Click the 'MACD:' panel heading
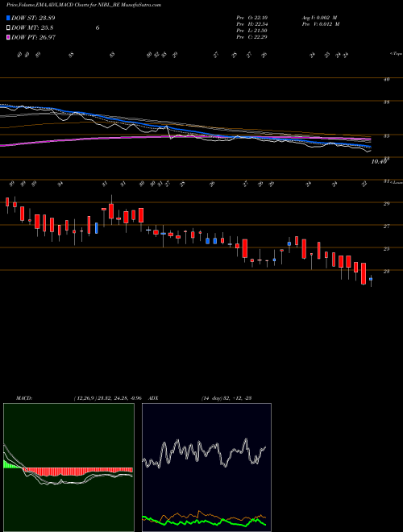403x532 pixels. pos(23,397)
